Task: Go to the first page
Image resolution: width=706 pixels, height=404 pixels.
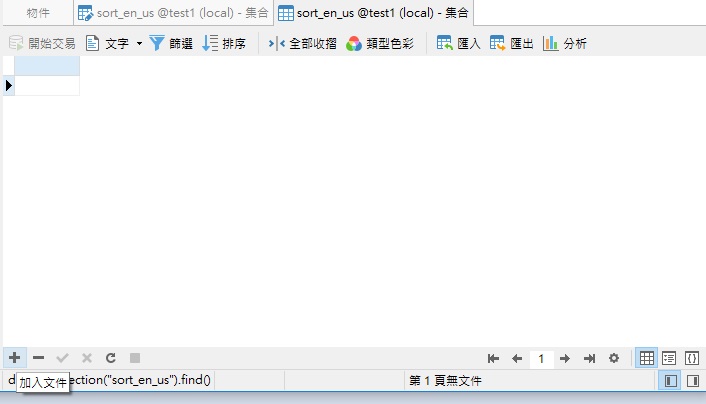Action: pyautogui.click(x=493, y=358)
